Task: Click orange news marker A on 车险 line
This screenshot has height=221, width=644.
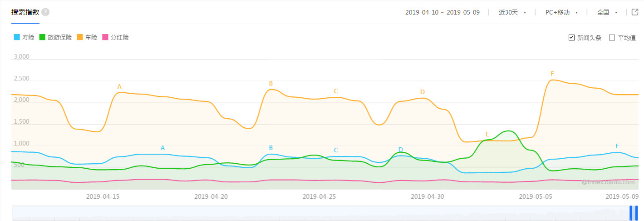Action: tap(119, 86)
